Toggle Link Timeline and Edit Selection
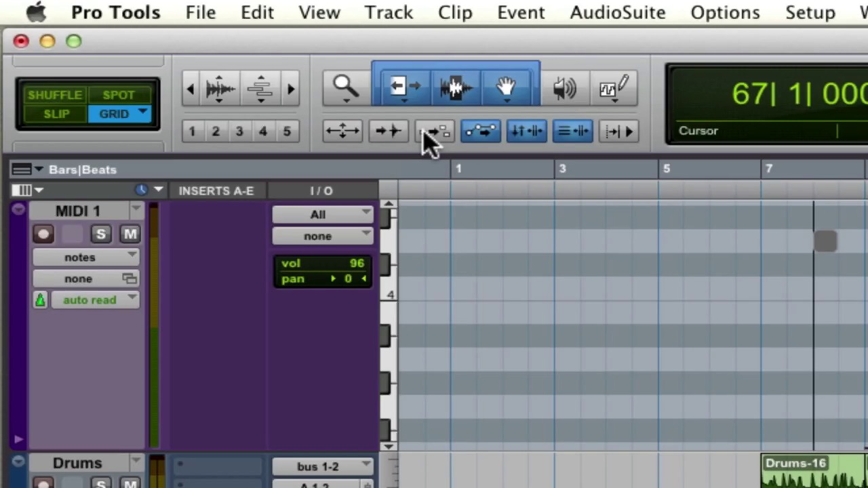Screen dimensions: 868x488 point(527,131)
